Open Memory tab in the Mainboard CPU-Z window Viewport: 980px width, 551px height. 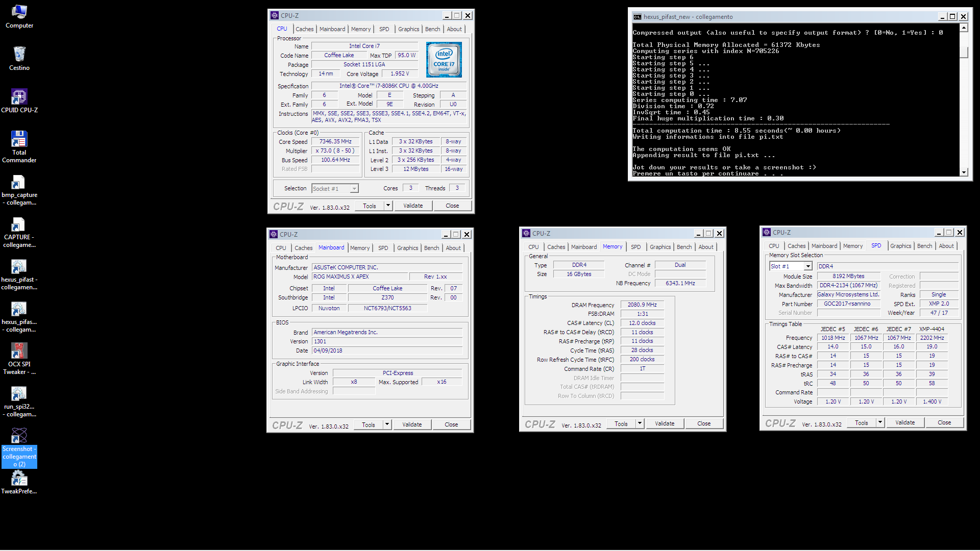359,248
